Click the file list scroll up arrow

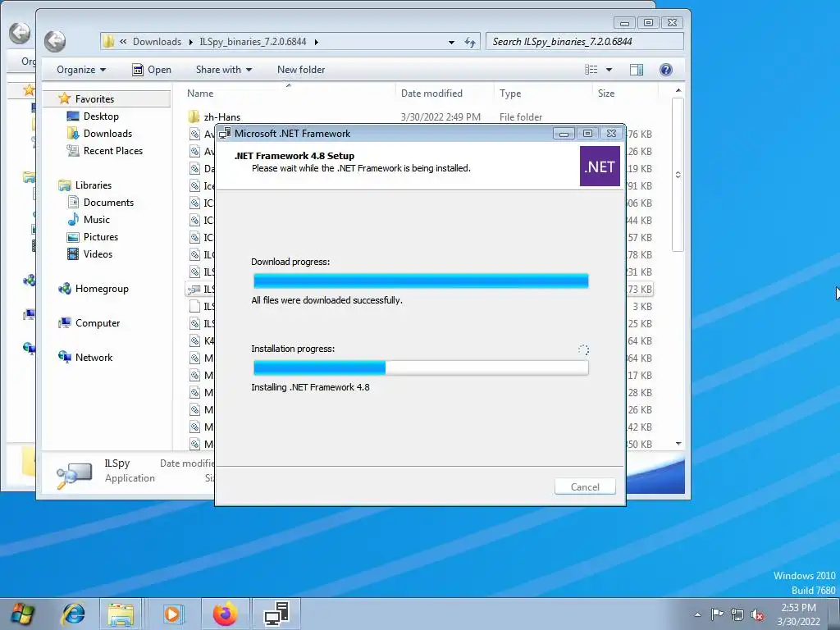(x=678, y=90)
